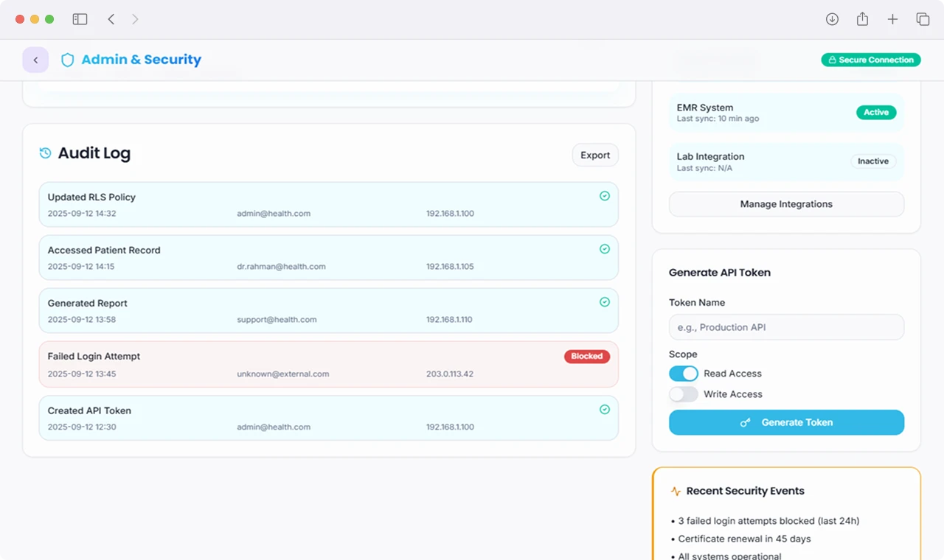The image size is (944, 560).
Task: Export the audit log
Action: (595, 155)
